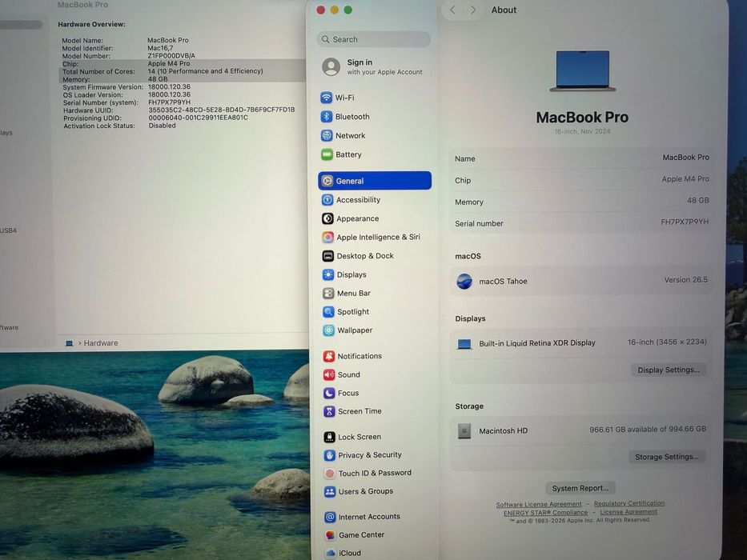Open Wi-Fi settings icon
This screenshot has width=747, height=560.
(x=327, y=98)
